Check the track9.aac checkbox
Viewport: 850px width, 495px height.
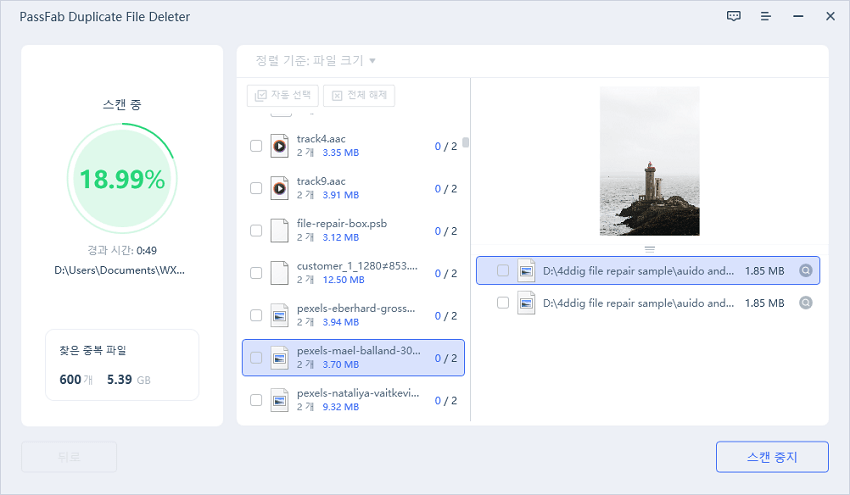click(256, 188)
